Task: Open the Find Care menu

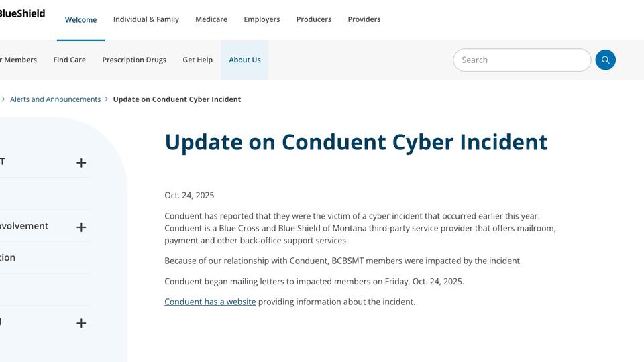Action: tap(69, 60)
